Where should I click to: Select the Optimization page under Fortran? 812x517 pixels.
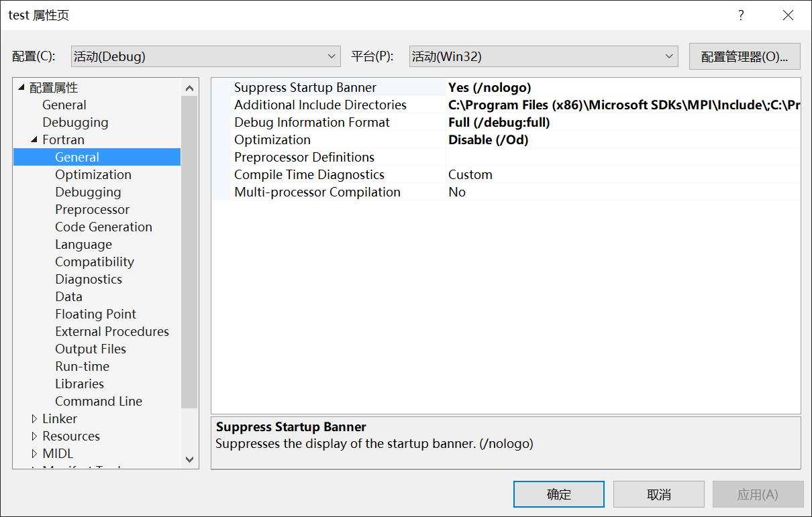click(x=93, y=174)
